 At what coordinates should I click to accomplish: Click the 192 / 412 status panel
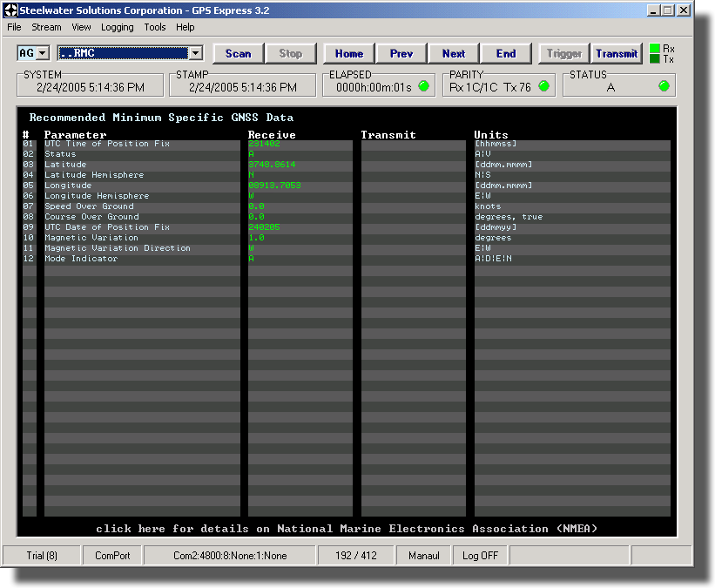(355, 556)
